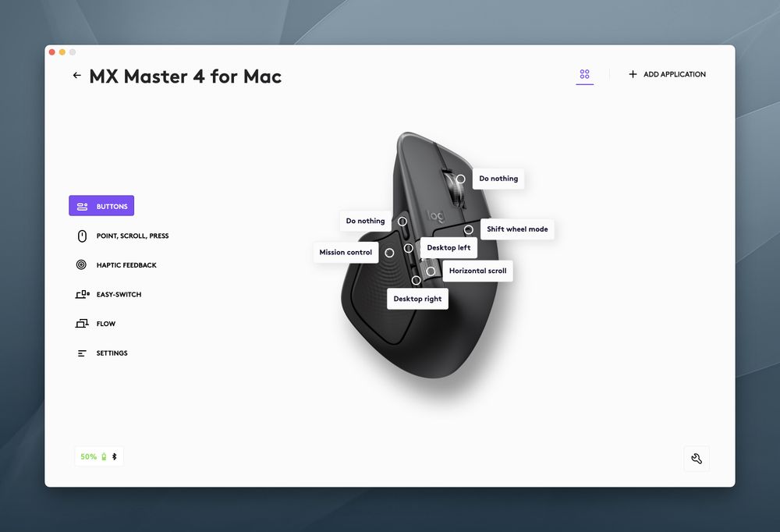Select the scroll wheel hotspot circle
Image resolution: width=780 pixels, height=532 pixels.
click(x=461, y=179)
